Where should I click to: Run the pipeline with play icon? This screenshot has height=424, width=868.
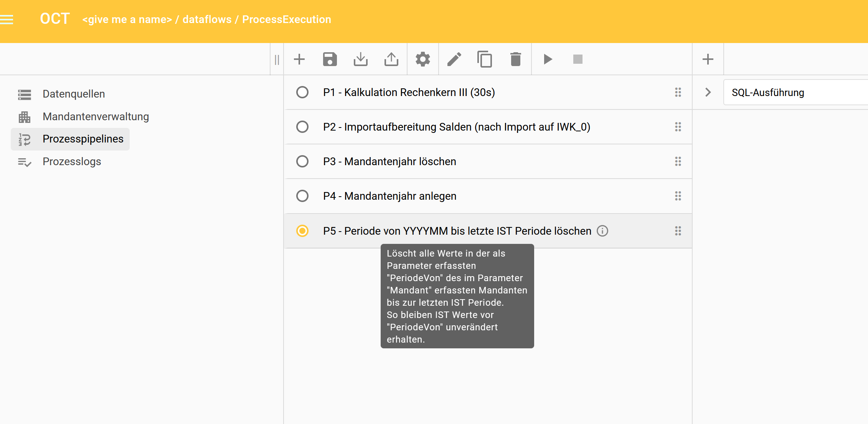coord(548,60)
